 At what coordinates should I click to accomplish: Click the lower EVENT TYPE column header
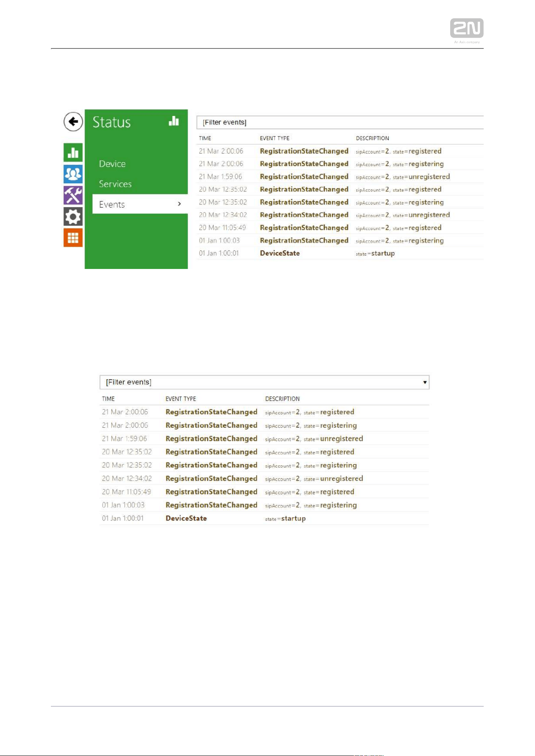pos(181,399)
